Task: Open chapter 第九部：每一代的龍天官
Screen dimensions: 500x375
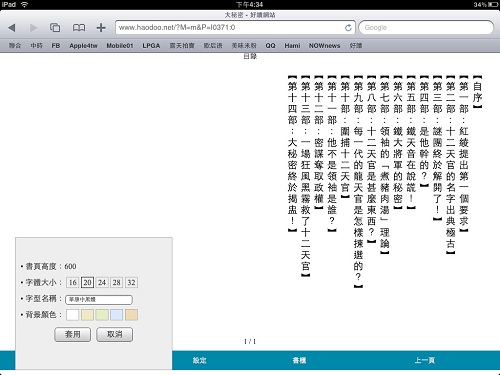Action: click(x=358, y=182)
